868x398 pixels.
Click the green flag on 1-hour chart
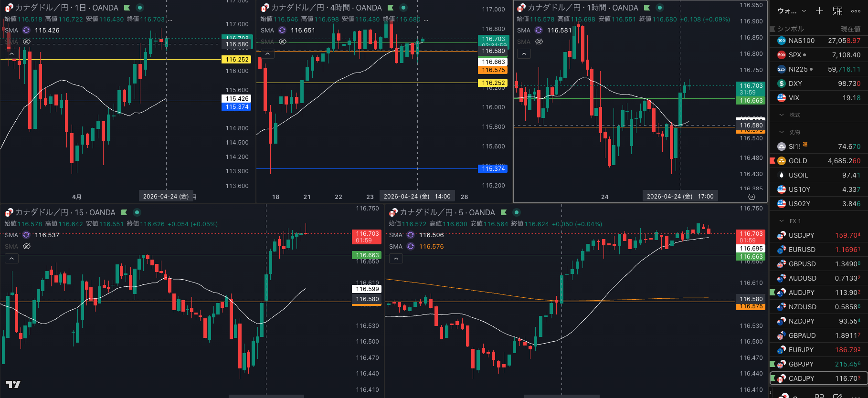647,8
